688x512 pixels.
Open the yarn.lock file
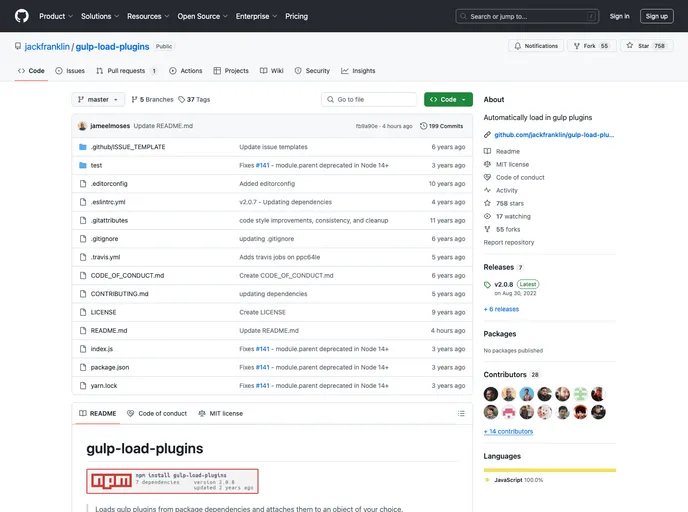104,386
